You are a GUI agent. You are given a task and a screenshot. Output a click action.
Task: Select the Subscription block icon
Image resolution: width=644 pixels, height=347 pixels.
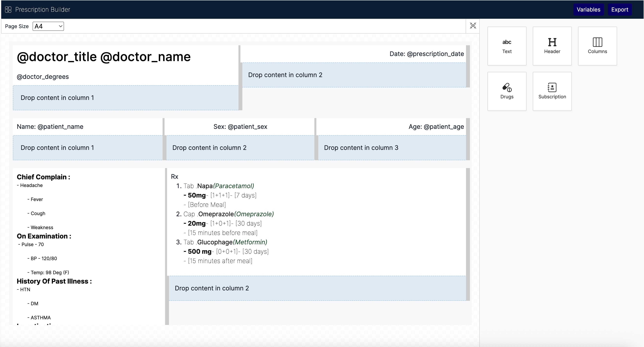coord(552,91)
